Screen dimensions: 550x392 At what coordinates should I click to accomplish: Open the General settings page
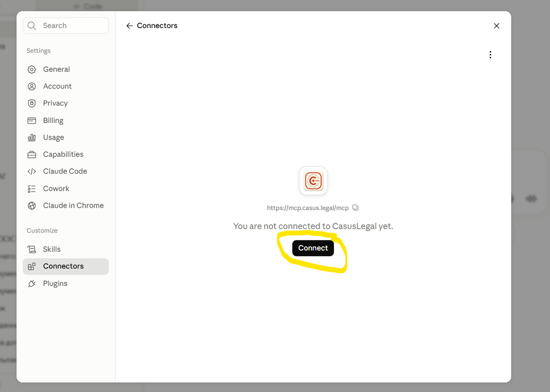pyautogui.click(x=66, y=70)
